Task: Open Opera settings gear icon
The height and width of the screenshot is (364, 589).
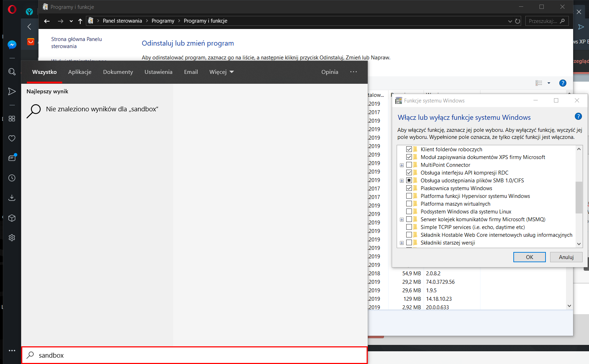Action: point(12,238)
